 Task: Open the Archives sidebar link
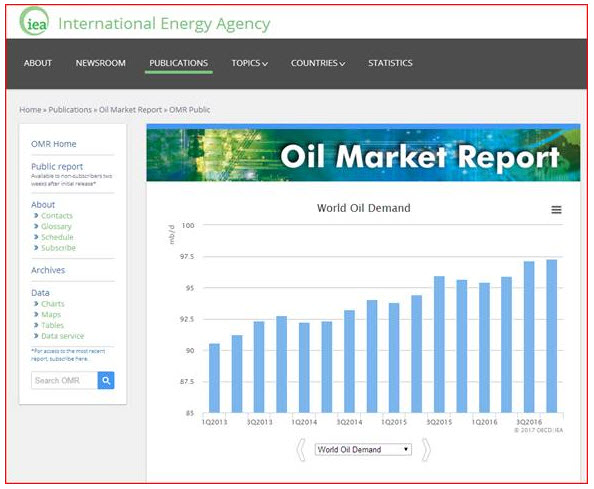tap(48, 270)
